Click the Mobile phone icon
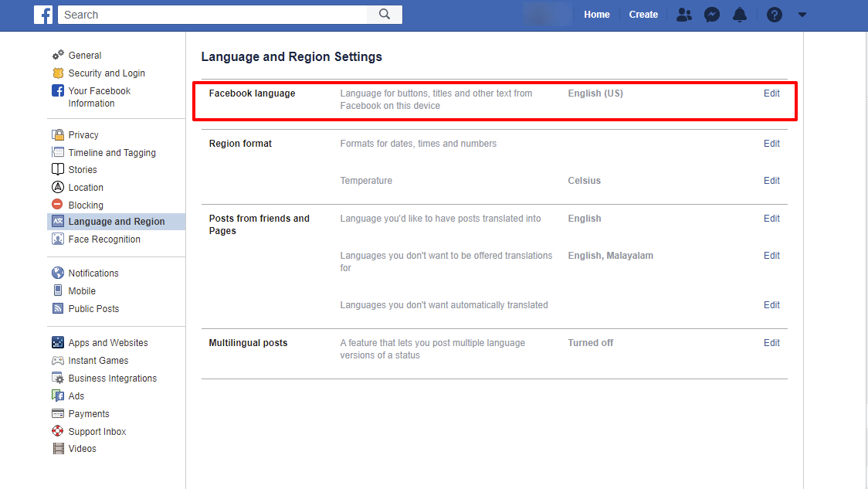The image size is (868, 489). tap(58, 290)
